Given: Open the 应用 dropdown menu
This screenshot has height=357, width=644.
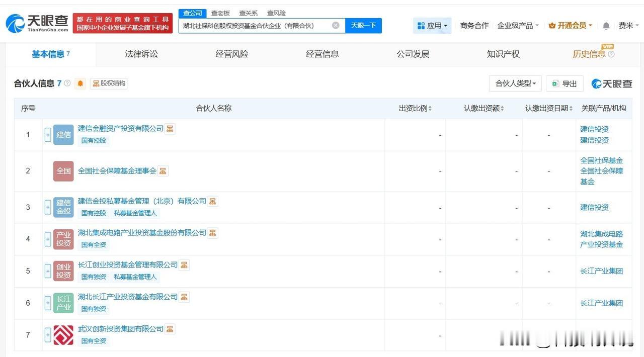Looking at the screenshot, I should [x=432, y=26].
